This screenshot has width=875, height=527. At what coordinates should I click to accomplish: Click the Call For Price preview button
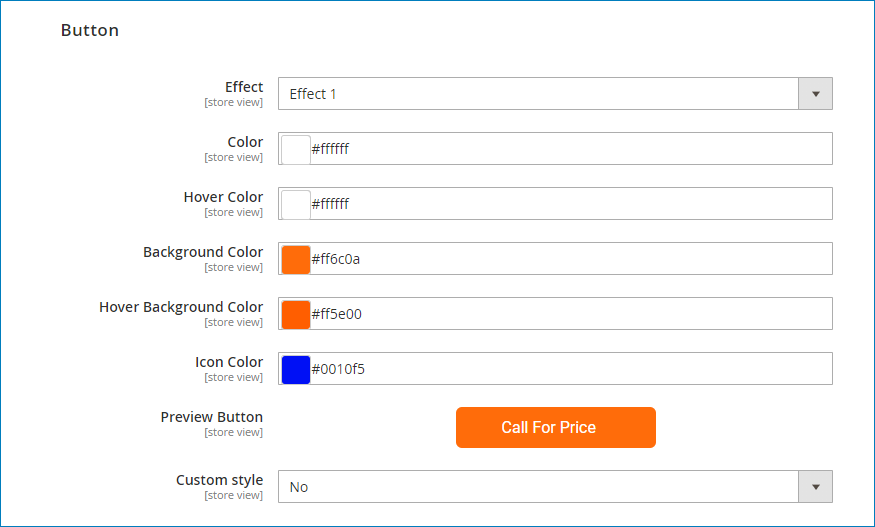point(556,428)
